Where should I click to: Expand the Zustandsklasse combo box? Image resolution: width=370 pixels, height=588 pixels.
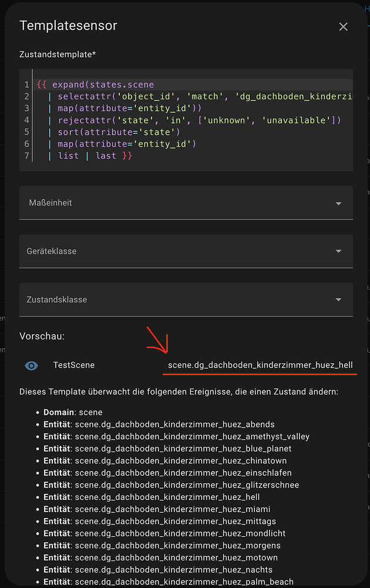click(176, 299)
